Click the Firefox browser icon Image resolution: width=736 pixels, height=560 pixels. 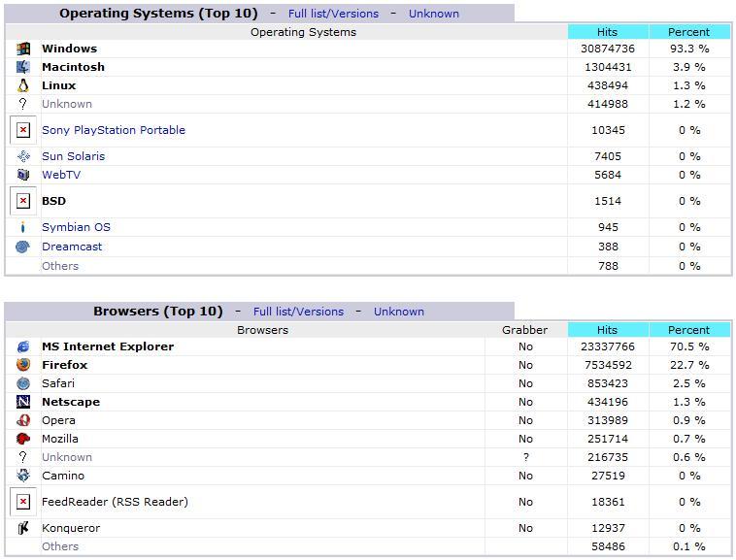(x=23, y=364)
